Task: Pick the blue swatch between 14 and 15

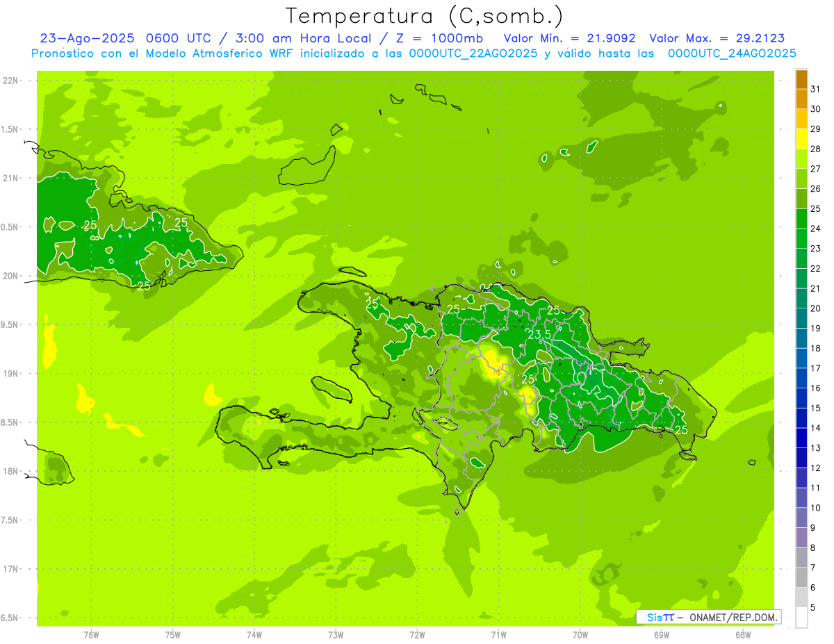Action: point(801,418)
